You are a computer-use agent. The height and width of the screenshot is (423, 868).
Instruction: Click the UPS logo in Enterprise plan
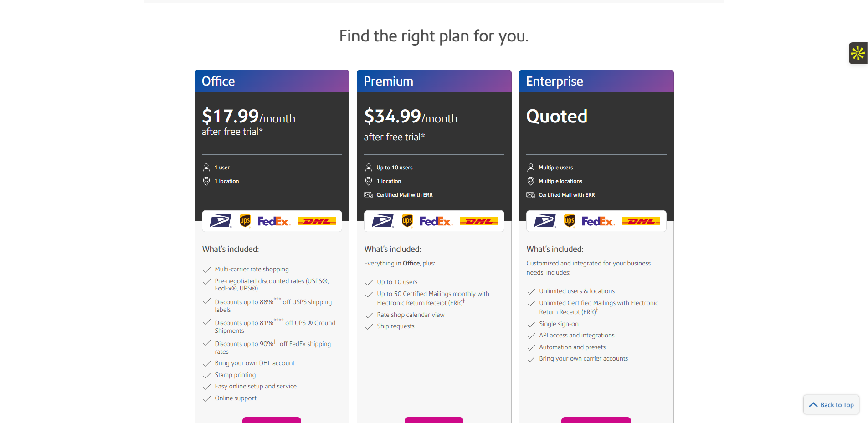(569, 221)
